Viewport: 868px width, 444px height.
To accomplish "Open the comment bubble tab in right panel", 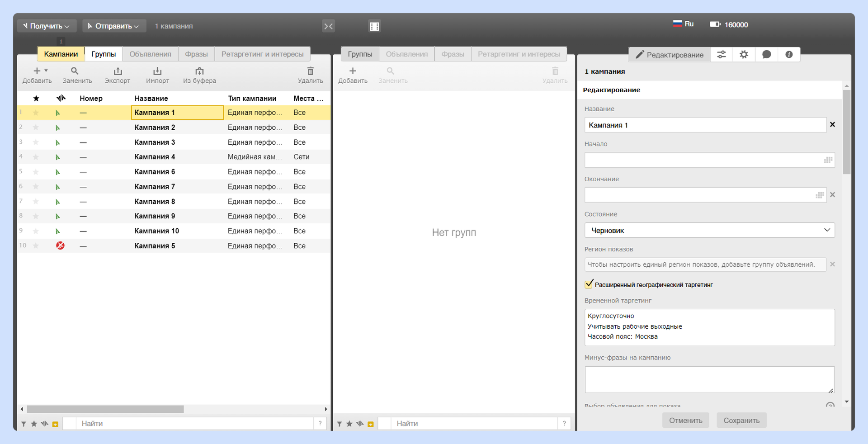I will point(767,55).
